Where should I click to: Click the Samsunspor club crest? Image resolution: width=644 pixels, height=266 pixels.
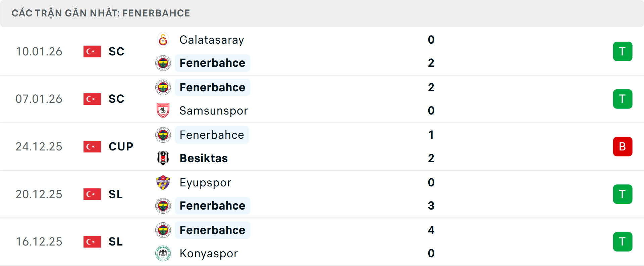pos(163,110)
